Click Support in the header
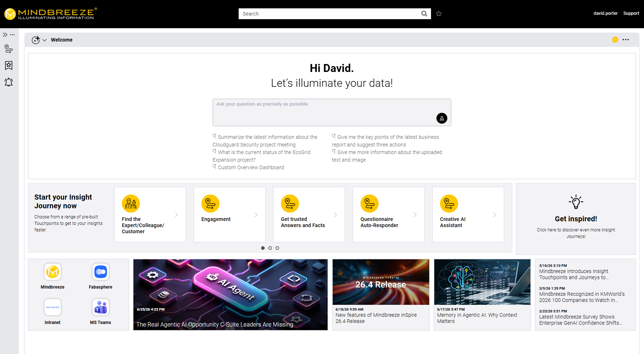The image size is (644, 354). point(631,13)
